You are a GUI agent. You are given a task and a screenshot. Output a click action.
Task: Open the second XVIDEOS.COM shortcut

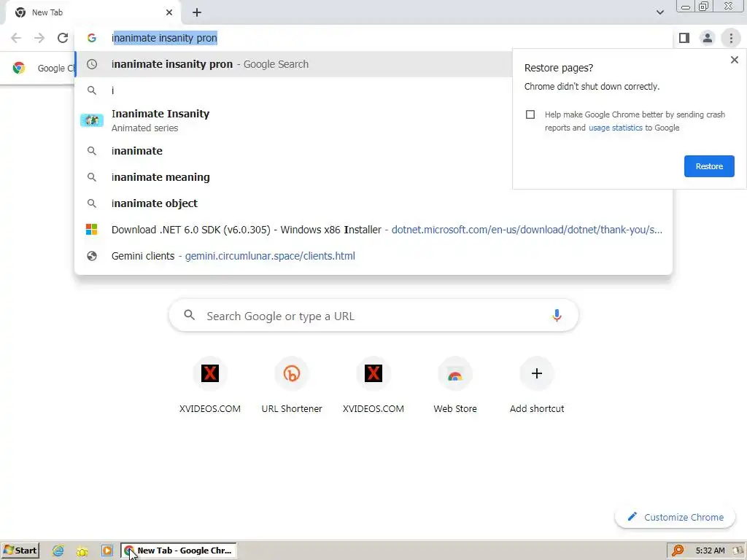click(x=373, y=385)
